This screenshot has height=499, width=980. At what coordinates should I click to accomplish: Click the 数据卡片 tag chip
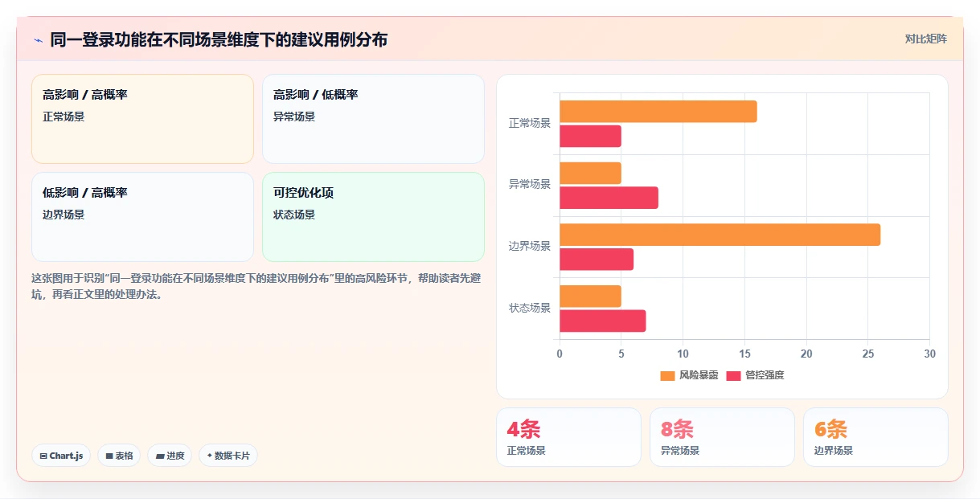[x=228, y=456]
